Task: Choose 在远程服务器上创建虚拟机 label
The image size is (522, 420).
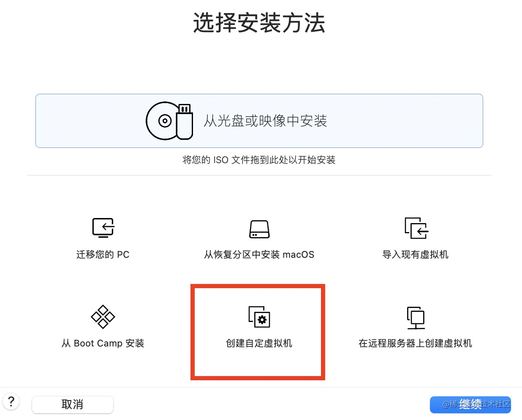Action: pyautogui.click(x=416, y=343)
